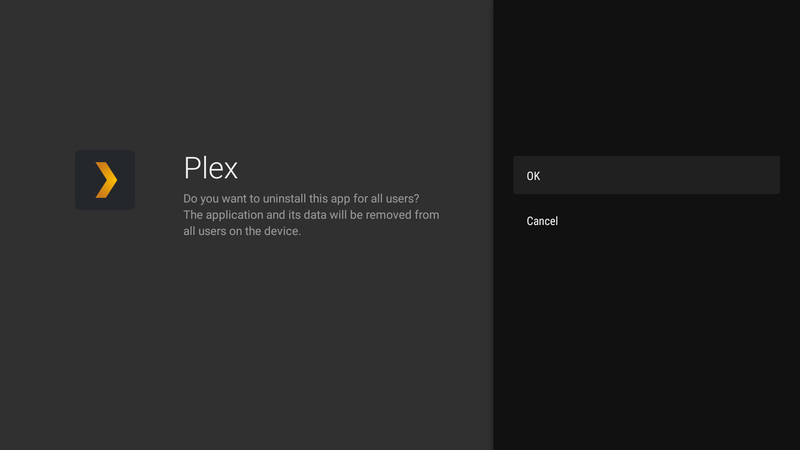Click the uninstall confirmation question text
Screen dimensions: 800x450
pyautogui.click(x=301, y=198)
